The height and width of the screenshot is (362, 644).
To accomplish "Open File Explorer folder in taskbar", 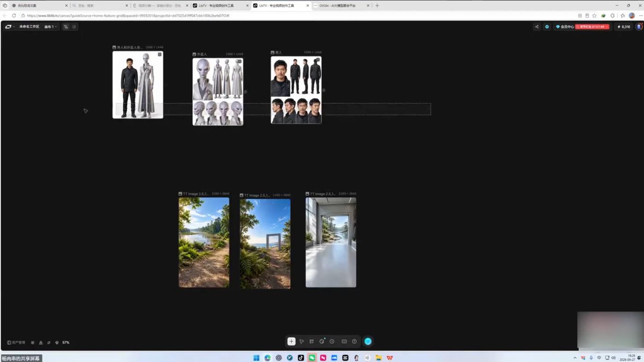I will (379, 358).
